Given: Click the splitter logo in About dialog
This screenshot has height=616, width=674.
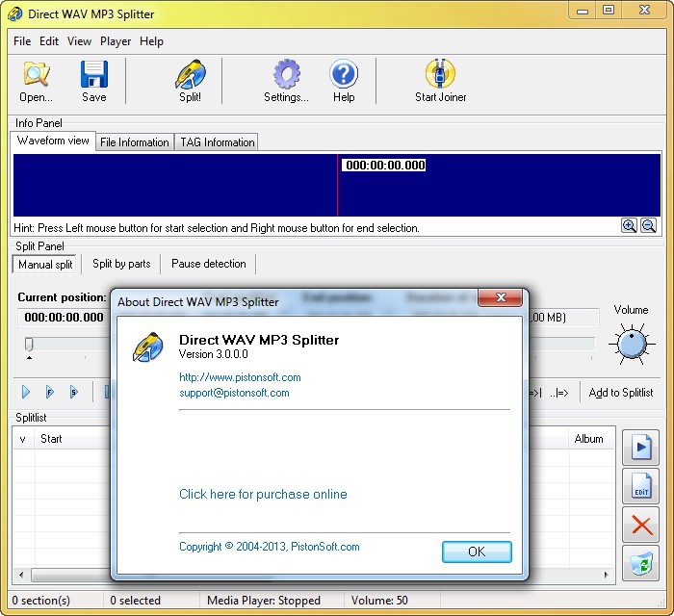Looking at the screenshot, I should click(x=147, y=347).
